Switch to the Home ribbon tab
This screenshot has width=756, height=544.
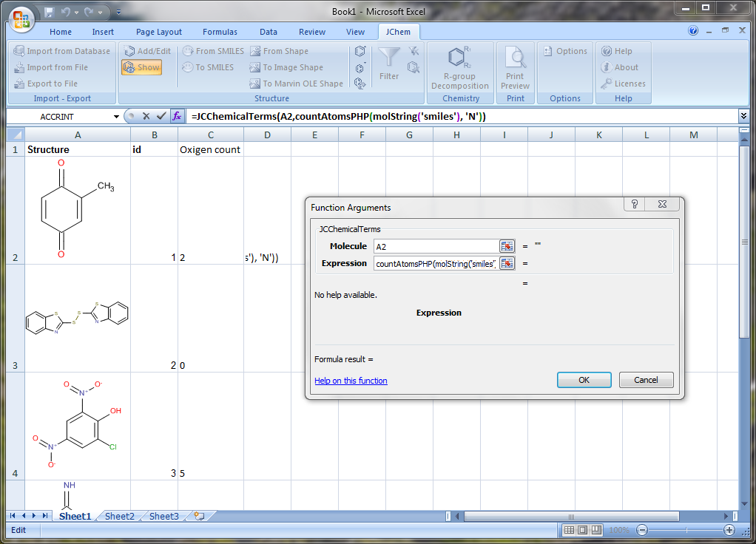[x=60, y=31]
